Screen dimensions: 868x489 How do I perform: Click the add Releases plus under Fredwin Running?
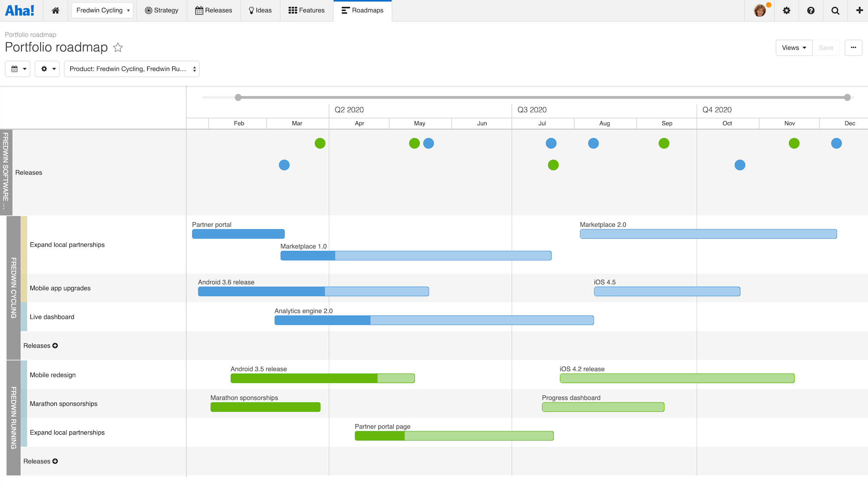[x=55, y=461]
